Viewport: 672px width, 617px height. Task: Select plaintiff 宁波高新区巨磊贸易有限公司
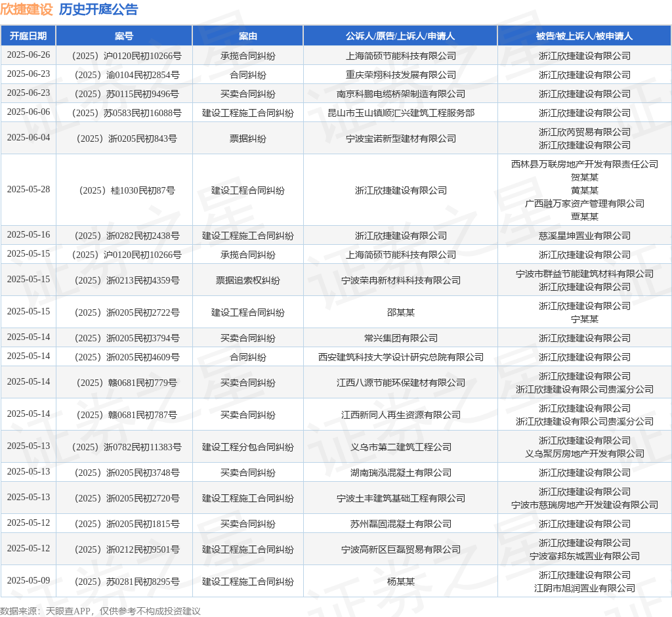401,549
